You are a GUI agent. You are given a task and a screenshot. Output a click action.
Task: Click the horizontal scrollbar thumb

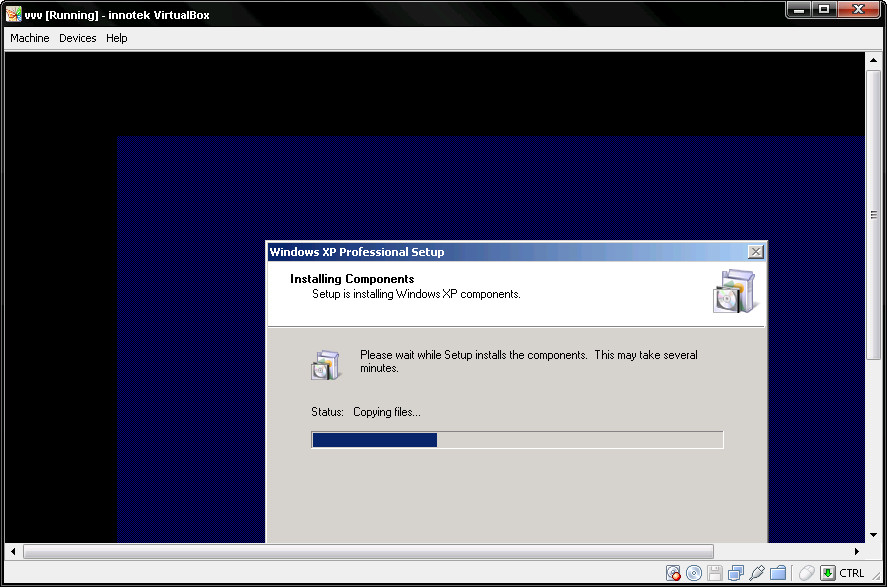tap(368, 551)
